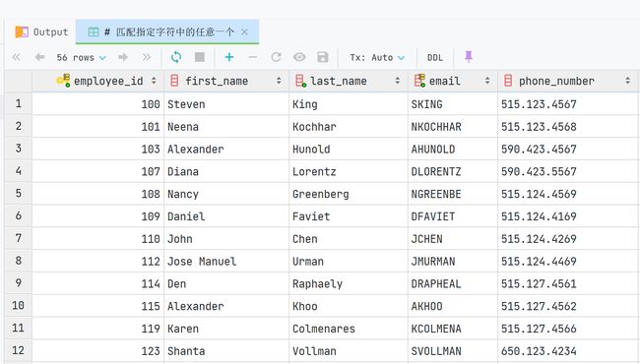Image resolution: width=640 pixels, height=364 pixels.
Task: Click the phone_number column type icon
Action: [x=508, y=81]
